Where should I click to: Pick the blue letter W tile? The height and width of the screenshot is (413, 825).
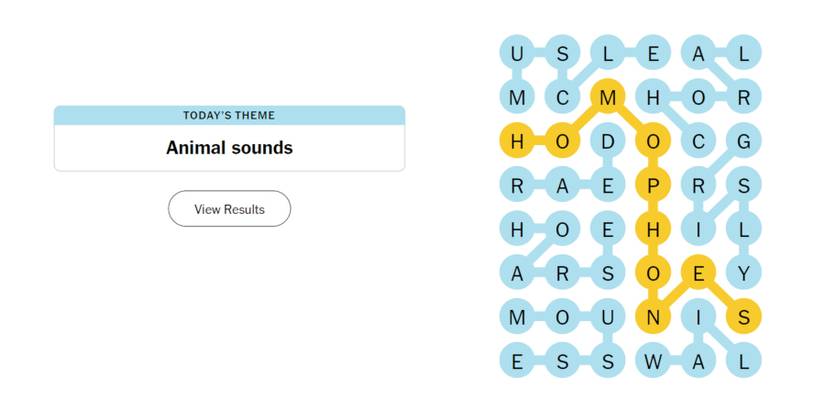point(652,360)
